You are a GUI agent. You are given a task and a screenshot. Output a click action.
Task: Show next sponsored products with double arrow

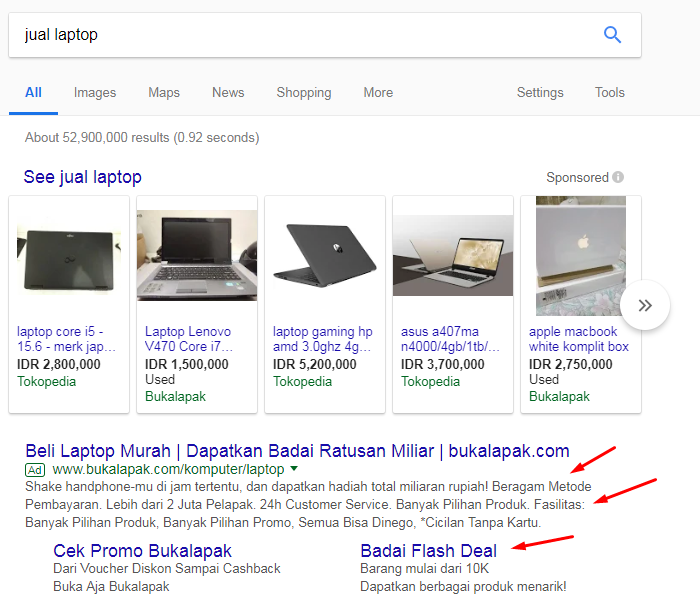645,305
